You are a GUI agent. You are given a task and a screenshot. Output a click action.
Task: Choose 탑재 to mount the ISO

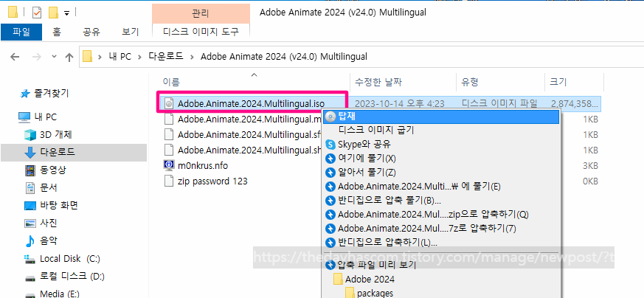click(442, 117)
